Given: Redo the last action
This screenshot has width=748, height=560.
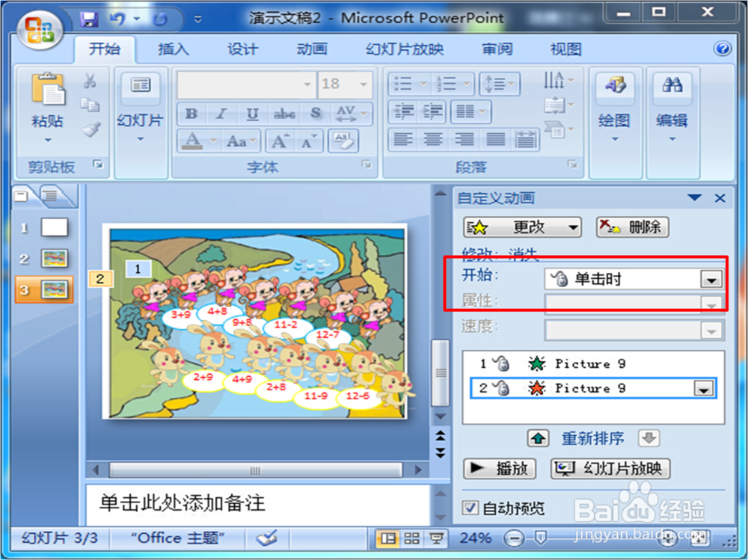Looking at the screenshot, I should click(160, 19).
